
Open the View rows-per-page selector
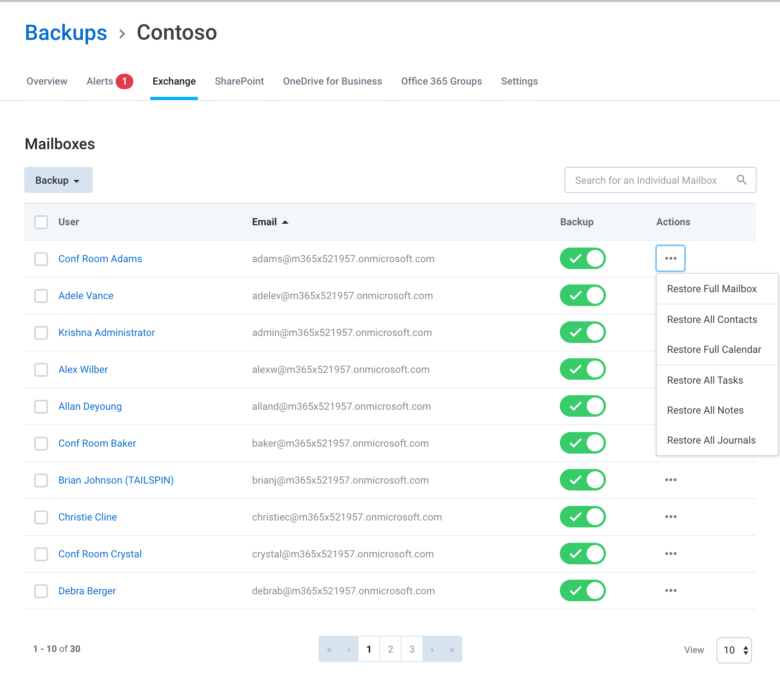734,650
